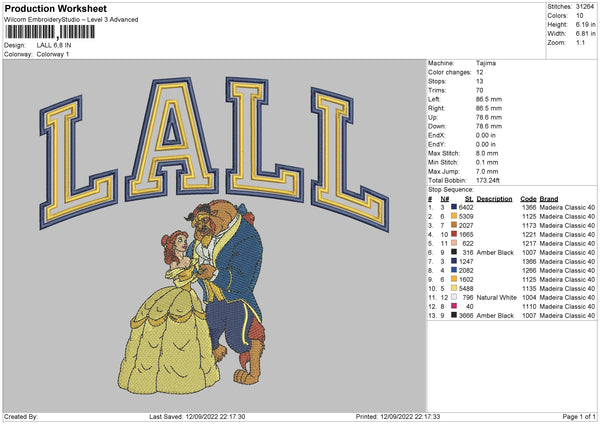This screenshot has height=424, width=600.
Task: Select the Production Worksheet title
Action: point(55,8)
